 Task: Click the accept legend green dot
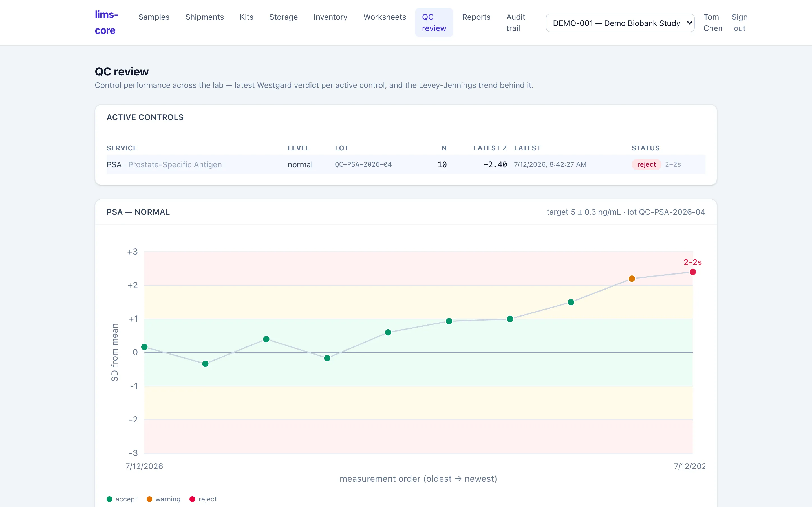point(109,499)
